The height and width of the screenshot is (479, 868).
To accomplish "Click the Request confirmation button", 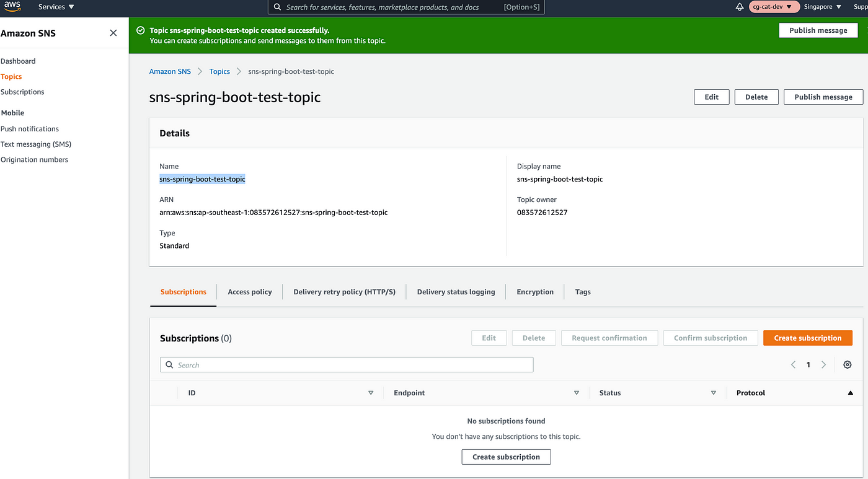I will (x=609, y=338).
